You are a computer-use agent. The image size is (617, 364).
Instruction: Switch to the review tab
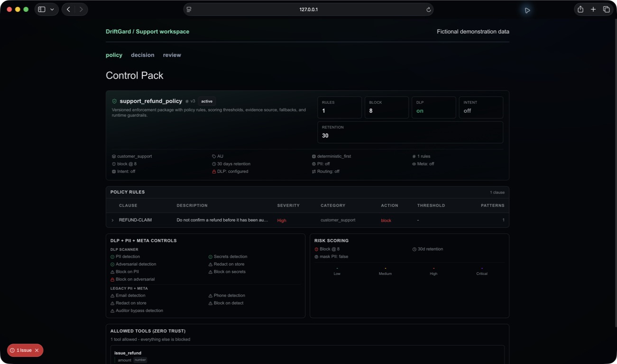[x=172, y=55]
